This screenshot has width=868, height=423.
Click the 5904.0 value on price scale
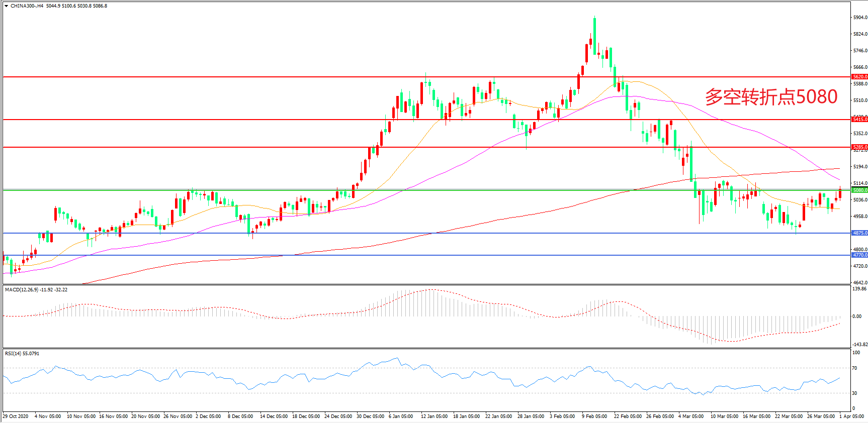pyautogui.click(x=859, y=18)
